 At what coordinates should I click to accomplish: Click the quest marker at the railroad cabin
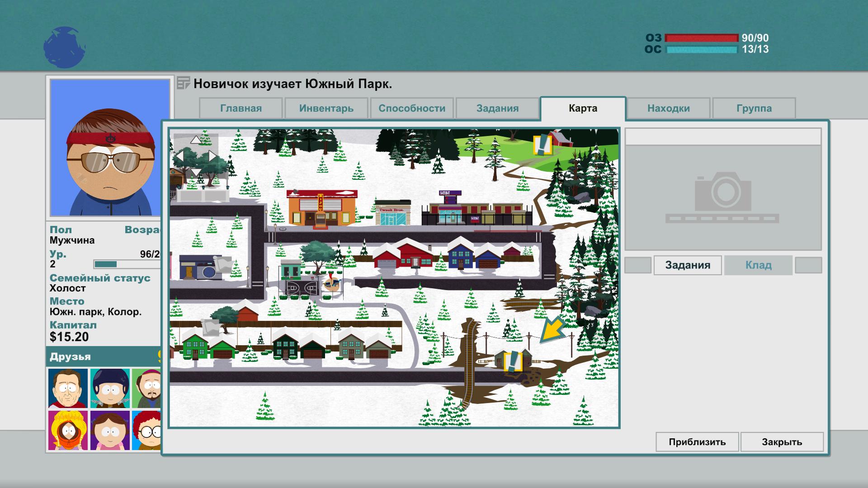pos(513,361)
